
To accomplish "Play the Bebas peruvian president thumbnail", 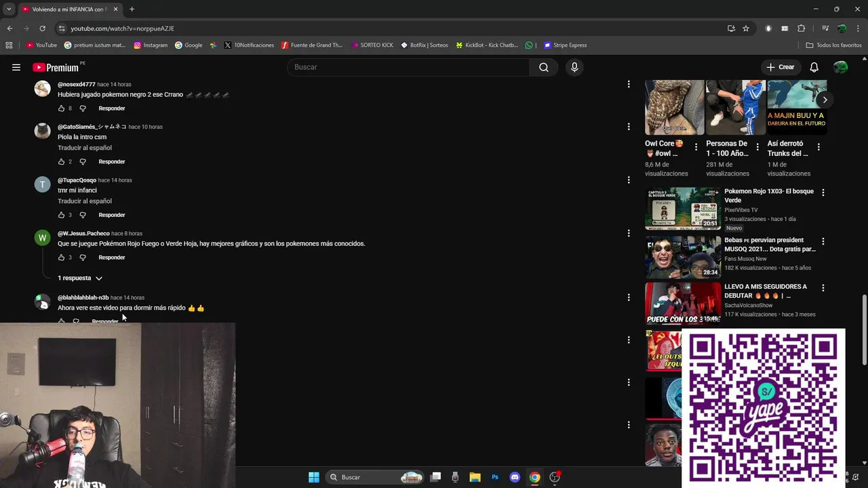I will [x=683, y=257].
